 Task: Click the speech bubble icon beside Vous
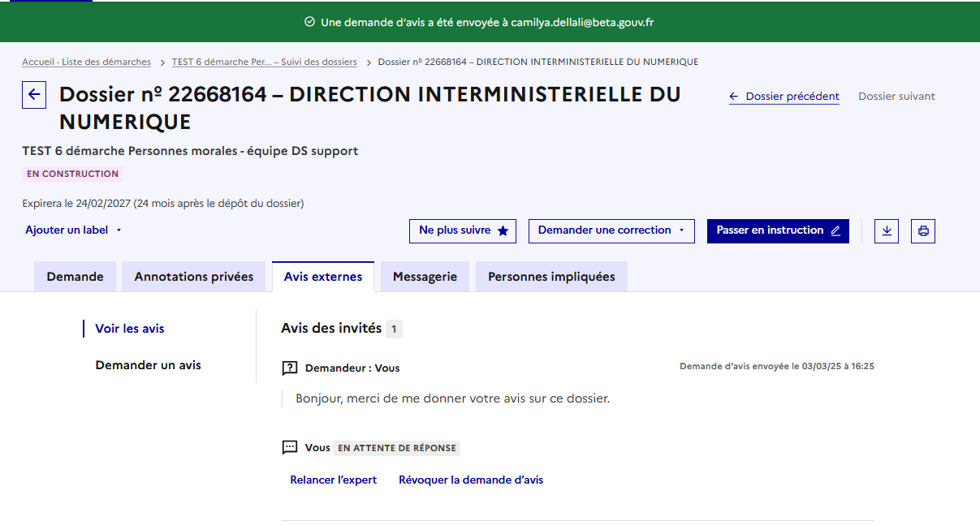(289, 448)
